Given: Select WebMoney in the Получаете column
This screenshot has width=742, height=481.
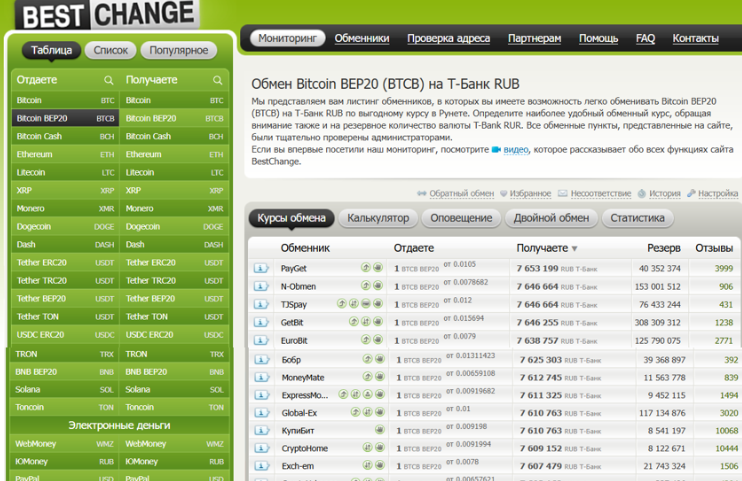Looking at the screenshot, I should click(174, 444).
